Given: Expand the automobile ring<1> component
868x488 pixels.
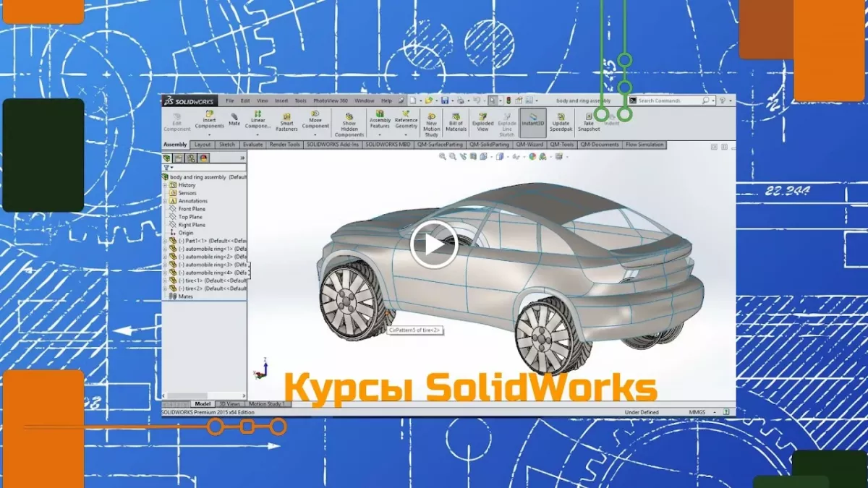Looking at the screenshot, I should click(165, 249).
